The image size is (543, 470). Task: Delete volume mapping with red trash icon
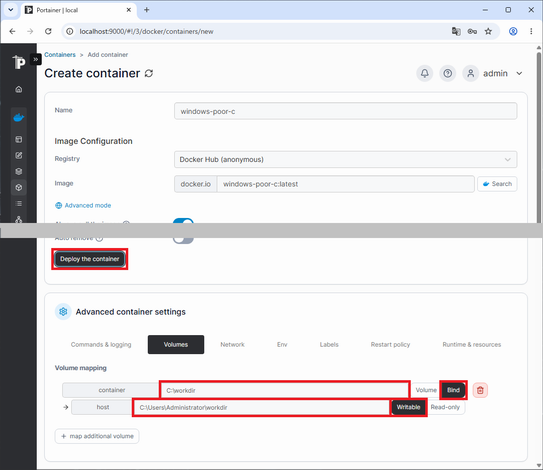tap(480, 390)
